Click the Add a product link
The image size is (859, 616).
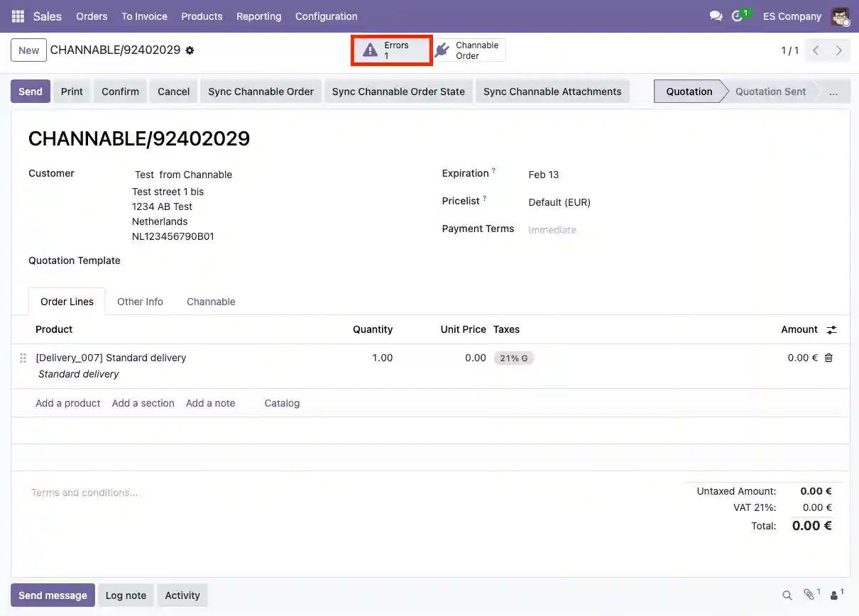click(x=68, y=403)
